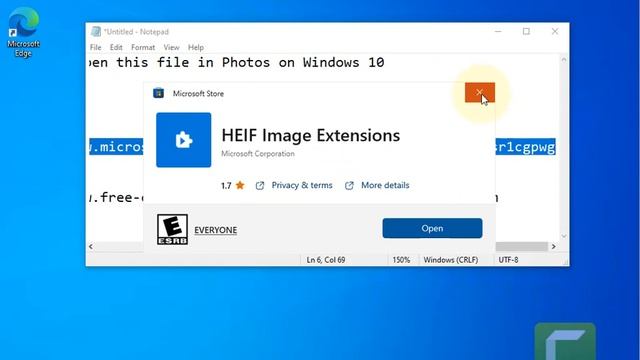Click the Notepad horizontal scrollbar thumb

521,247
